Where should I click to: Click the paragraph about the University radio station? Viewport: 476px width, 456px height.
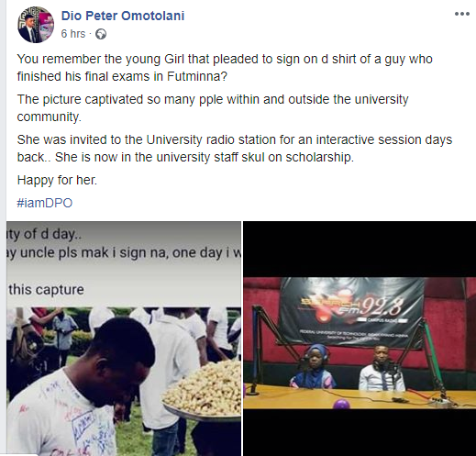[235, 149]
